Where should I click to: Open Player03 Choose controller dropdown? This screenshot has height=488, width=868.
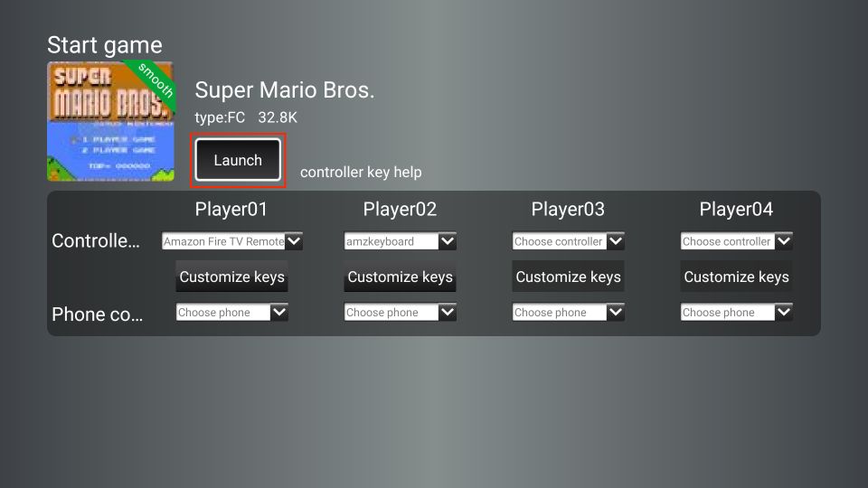pos(568,241)
